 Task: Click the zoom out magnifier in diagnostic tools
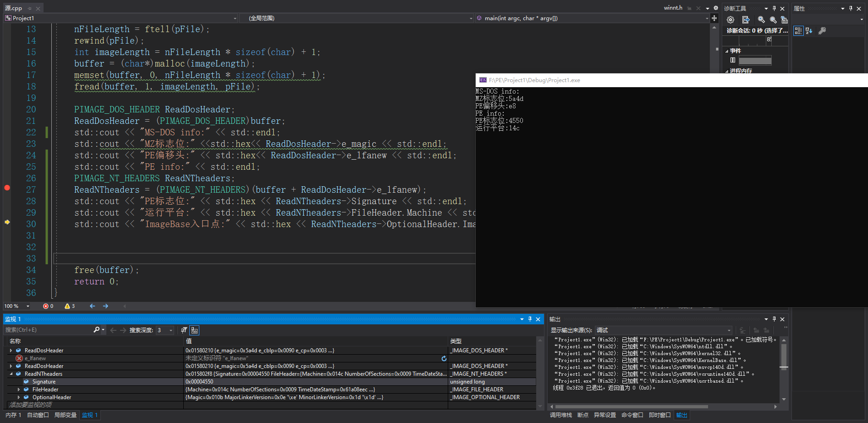tap(773, 20)
